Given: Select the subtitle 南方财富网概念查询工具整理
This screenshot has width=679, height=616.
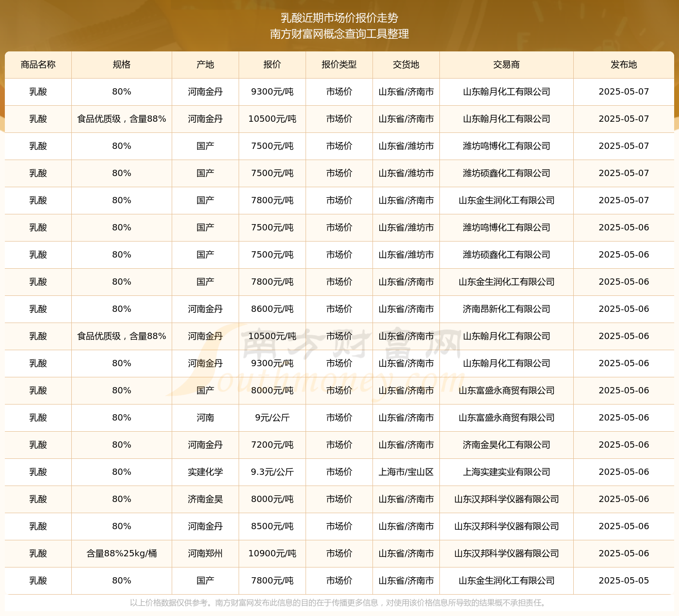Looking at the screenshot, I should tap(339, 34).
